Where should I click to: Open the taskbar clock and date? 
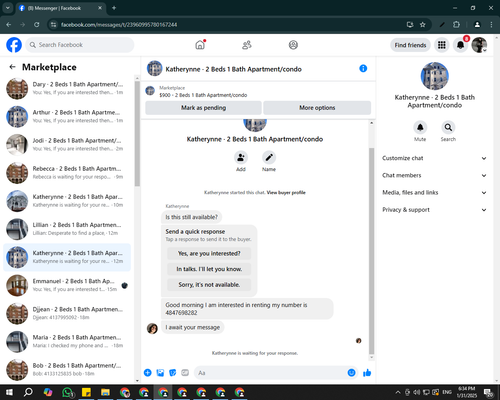coord(467,392)
